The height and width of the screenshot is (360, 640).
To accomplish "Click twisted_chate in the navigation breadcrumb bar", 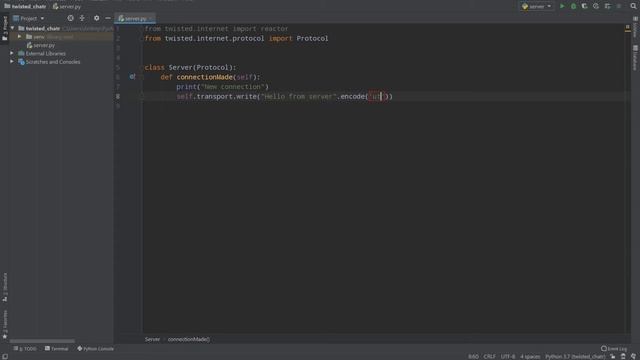I will point(29,6).
